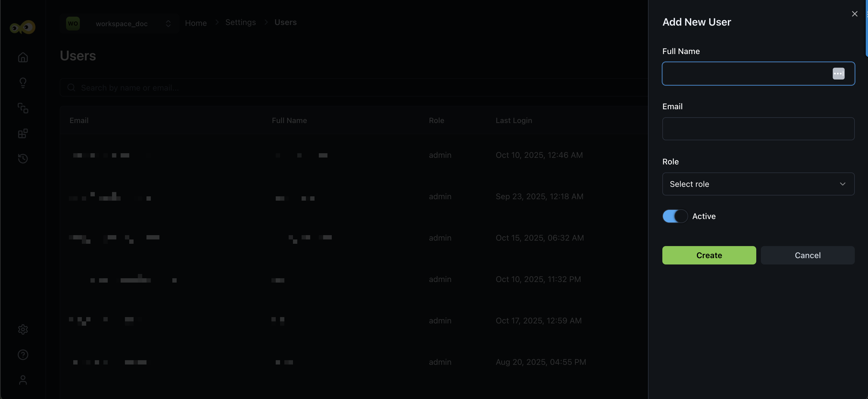Click the Email input field
This screenshot has height=399, width=868.
[x=758, y=129]
